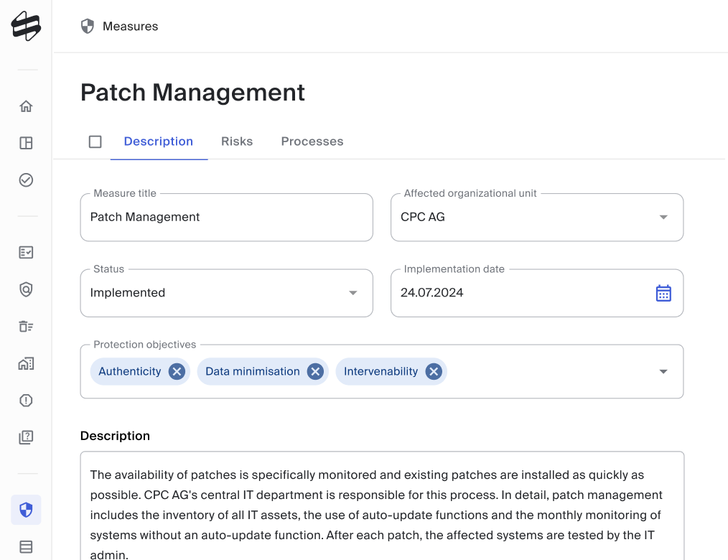Screen dimensions: 728x560
Task: Click the bold Description section heading
Action: click(115, 436)
